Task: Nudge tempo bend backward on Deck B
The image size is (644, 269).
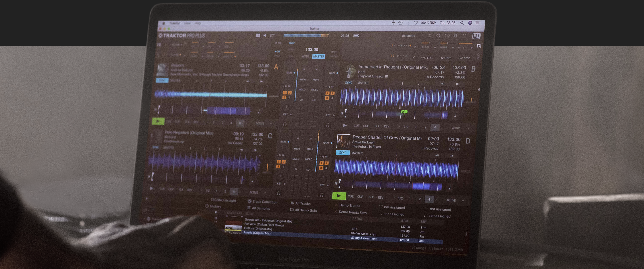Action: pyautogui.click(x=443, y=84)
